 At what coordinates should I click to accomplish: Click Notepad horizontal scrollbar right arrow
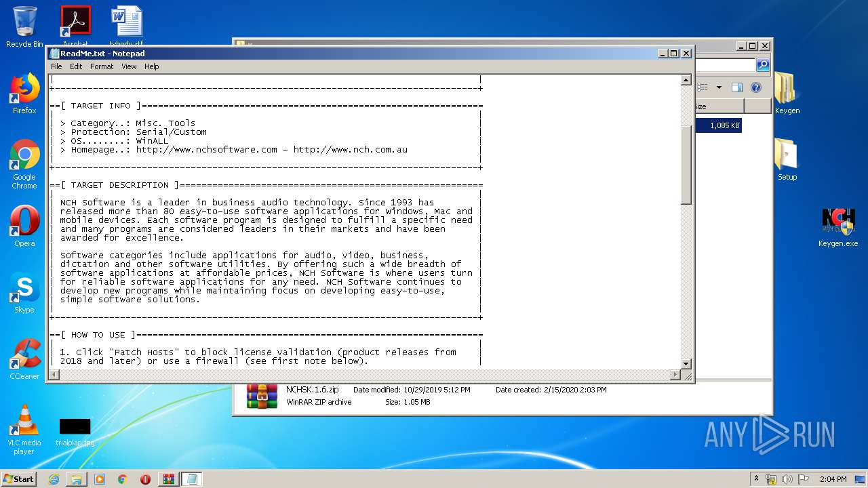tap(675, 375)
